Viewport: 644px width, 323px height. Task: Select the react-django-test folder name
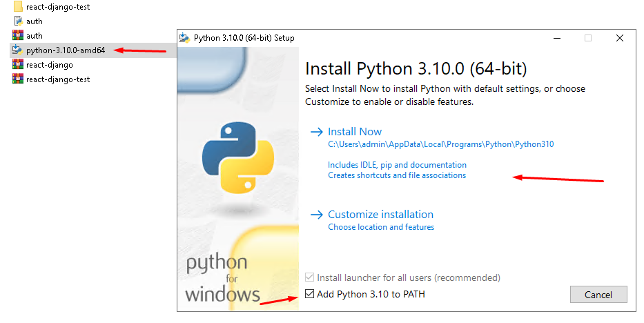pyautogui.click(x=58, y=7)
